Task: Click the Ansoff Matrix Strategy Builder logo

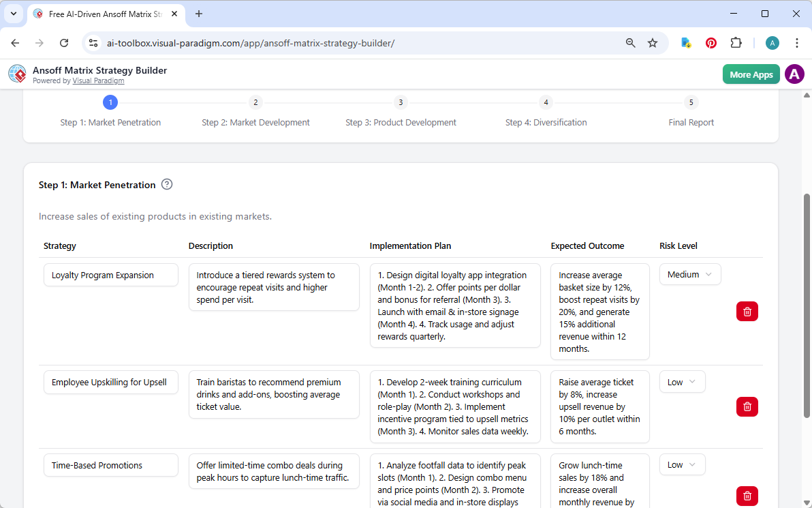Action: (x=17, y=74)
